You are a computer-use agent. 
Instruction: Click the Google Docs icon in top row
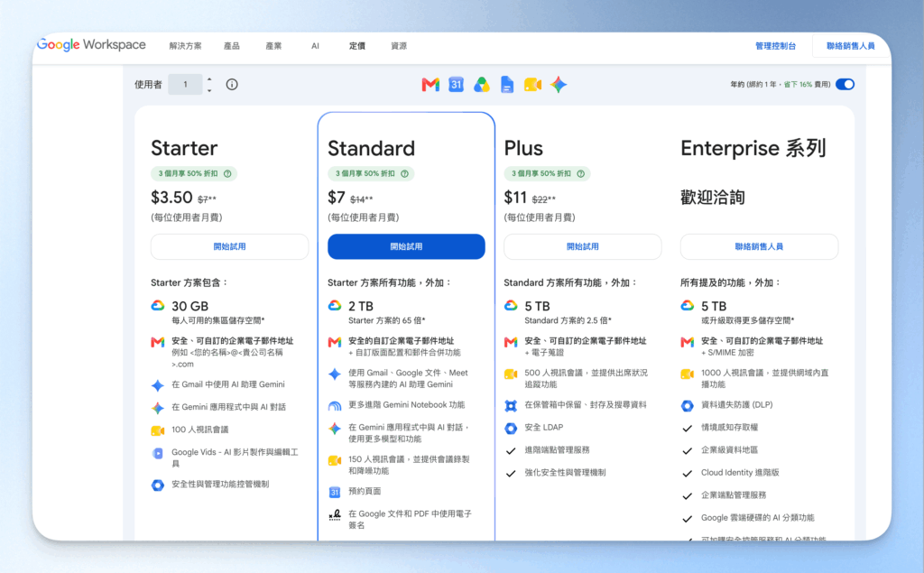(507, 85)
